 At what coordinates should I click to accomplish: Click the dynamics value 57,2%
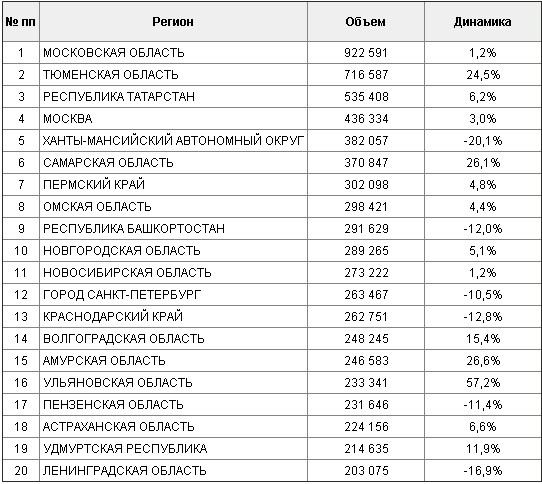483,383
